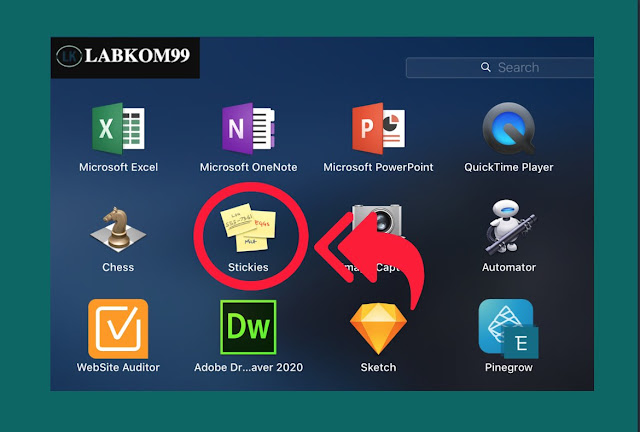Open the Microsoft PowerPoint icon
The image size is (640, 432).
[378, 129]
